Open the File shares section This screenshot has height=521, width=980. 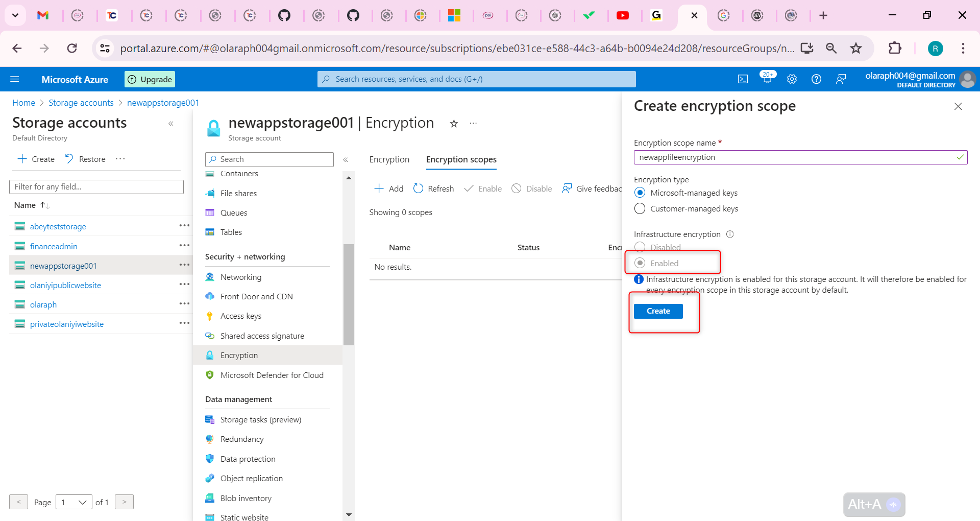[238, 193]
